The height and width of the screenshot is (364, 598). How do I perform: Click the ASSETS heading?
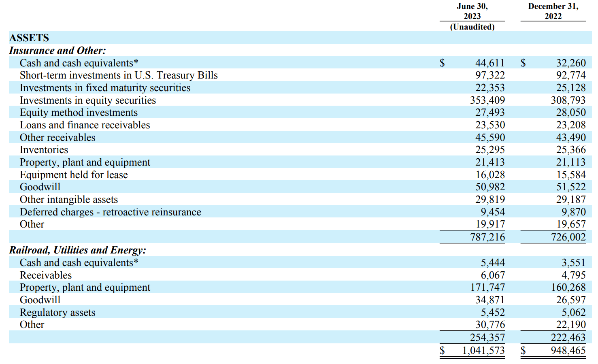(29, 38)
